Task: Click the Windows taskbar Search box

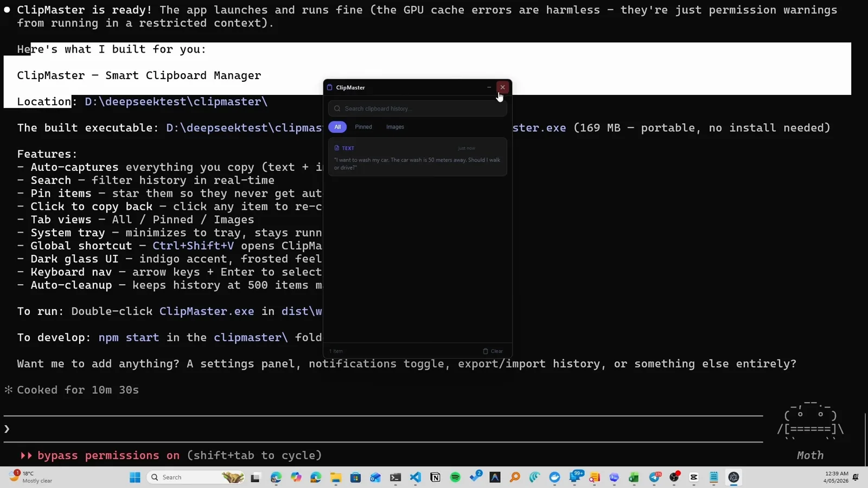Action: 196,477
